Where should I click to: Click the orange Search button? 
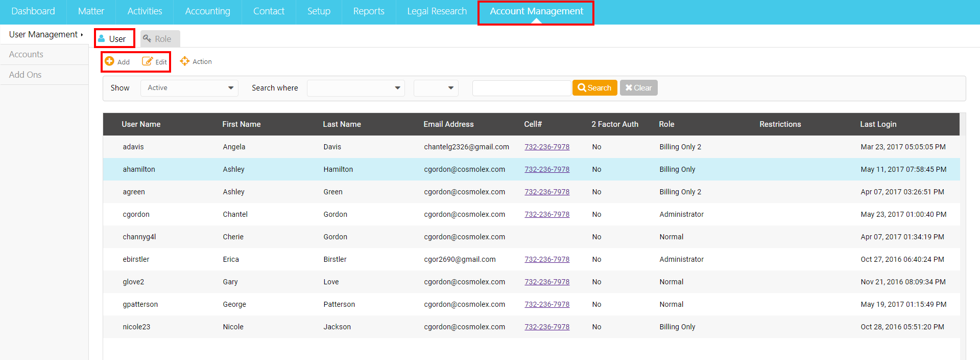594,88
